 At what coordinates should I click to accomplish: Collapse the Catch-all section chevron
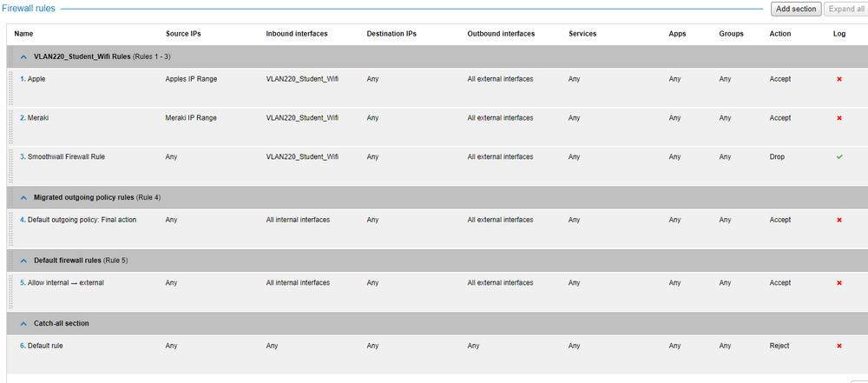[23, 324]
